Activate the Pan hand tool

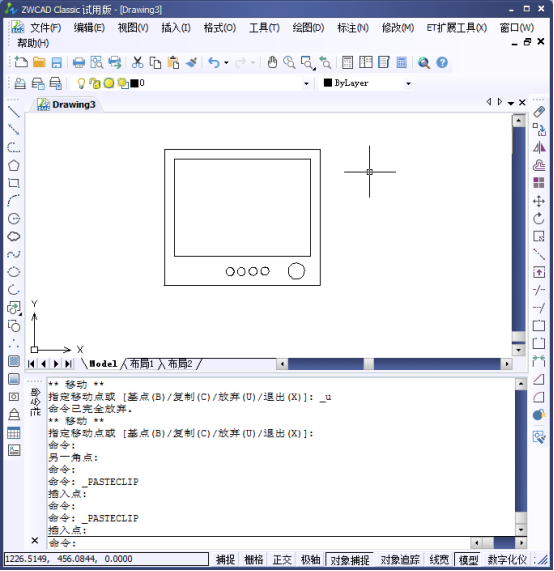(272, 62)
